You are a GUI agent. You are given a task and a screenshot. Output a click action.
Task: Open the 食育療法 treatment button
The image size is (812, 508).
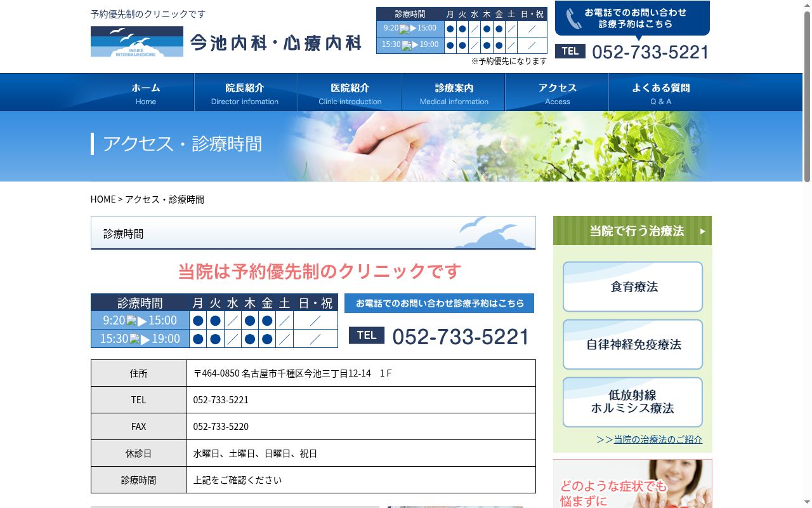632,286
